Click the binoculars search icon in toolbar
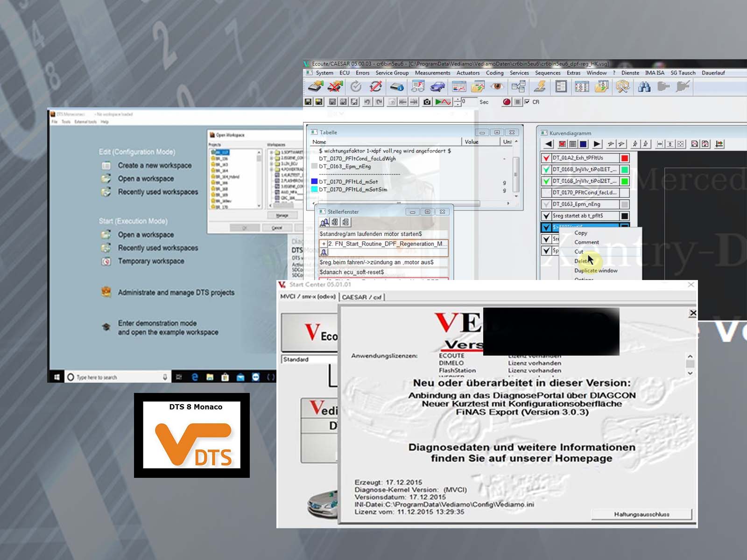 (644, 86)
